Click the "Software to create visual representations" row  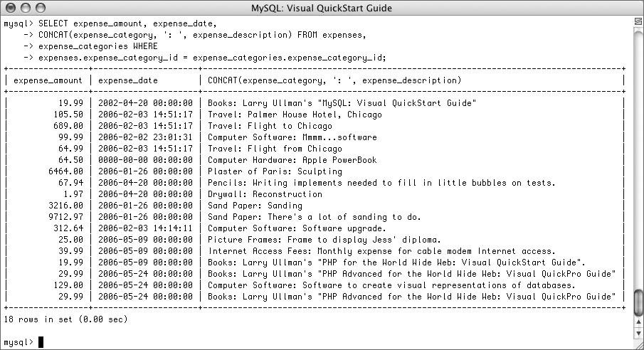pos(391,285)
